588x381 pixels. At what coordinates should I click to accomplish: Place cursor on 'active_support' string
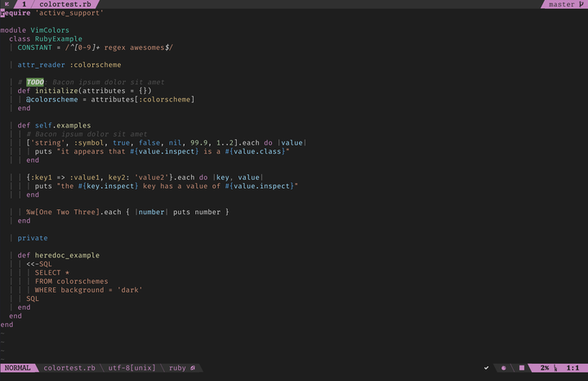(x=69, y=13)
